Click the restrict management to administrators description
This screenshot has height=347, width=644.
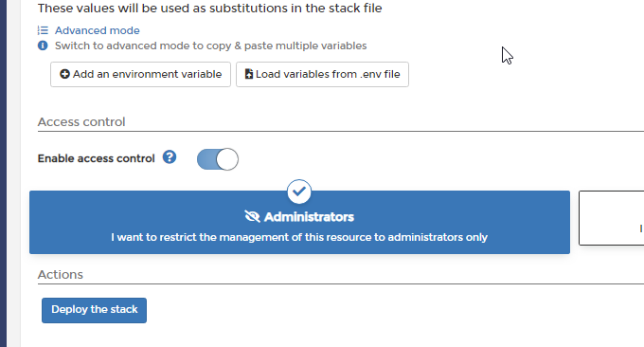(299, 237)
